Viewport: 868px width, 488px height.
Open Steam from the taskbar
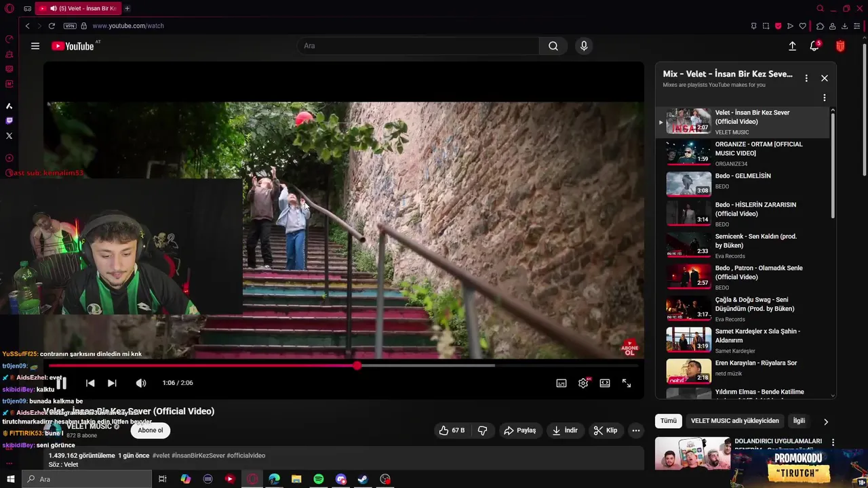tap(363, 479)
